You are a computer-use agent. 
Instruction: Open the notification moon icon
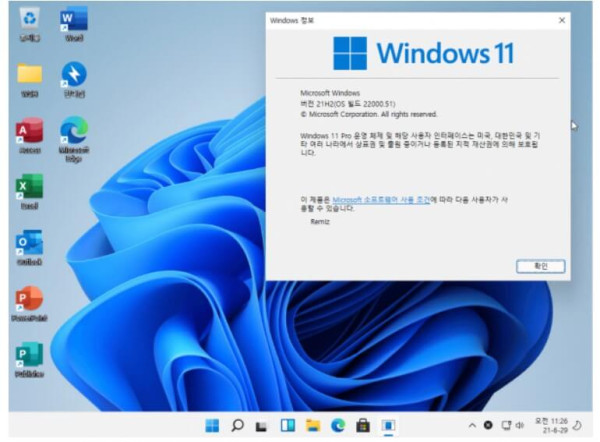tap(577, 425)
